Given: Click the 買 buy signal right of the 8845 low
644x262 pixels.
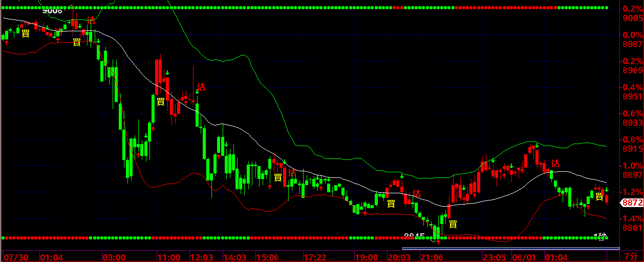Looking at the screenshot, I should click(x=453, y=224).
